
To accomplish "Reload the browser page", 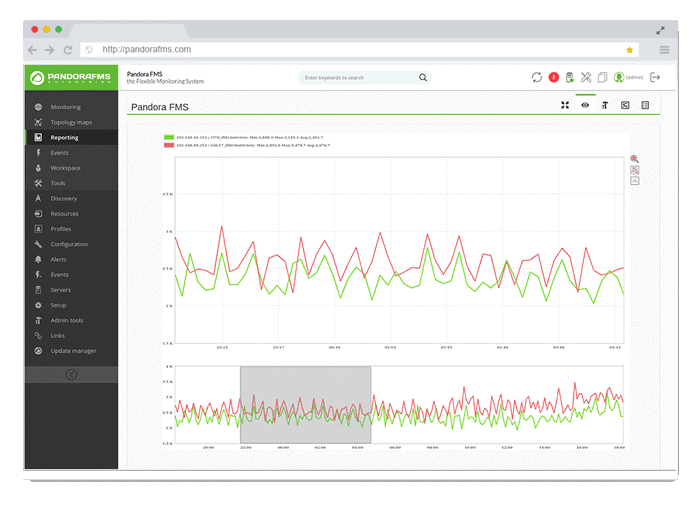I will (x=68, y=50).
